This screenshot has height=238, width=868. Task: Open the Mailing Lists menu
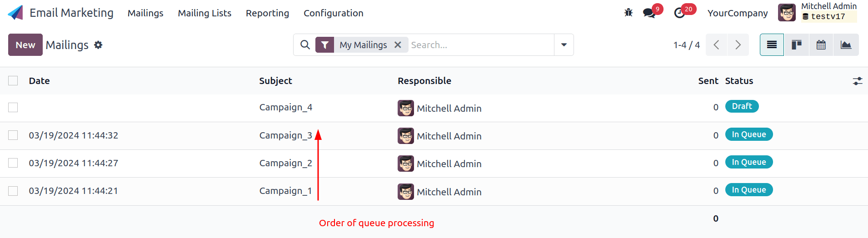tap(205, 13)
